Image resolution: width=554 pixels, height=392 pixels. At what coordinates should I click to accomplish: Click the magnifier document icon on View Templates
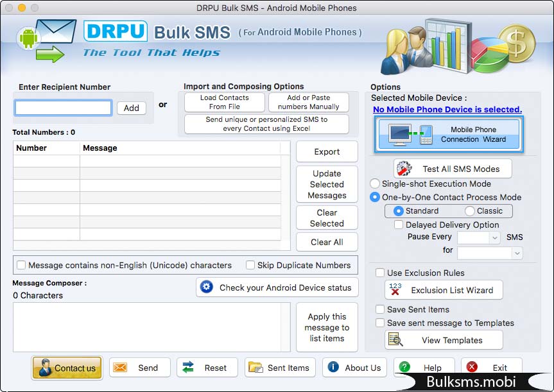pyautogui.click(x=395, y=339)
